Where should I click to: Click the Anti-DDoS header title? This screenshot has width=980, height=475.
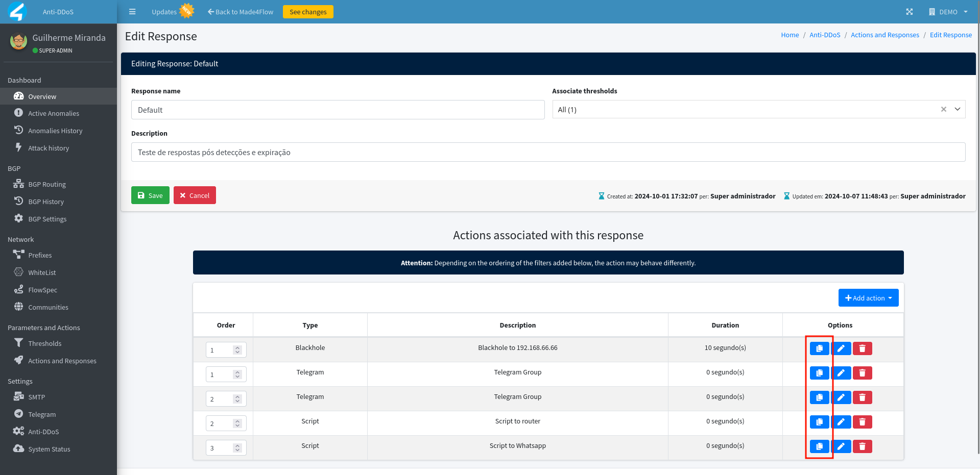(58, 12)
